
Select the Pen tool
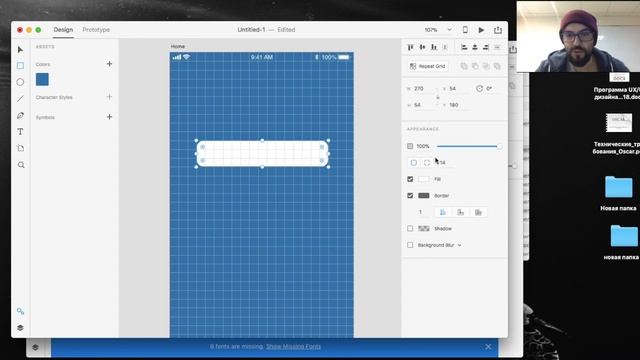coord(20,116)
